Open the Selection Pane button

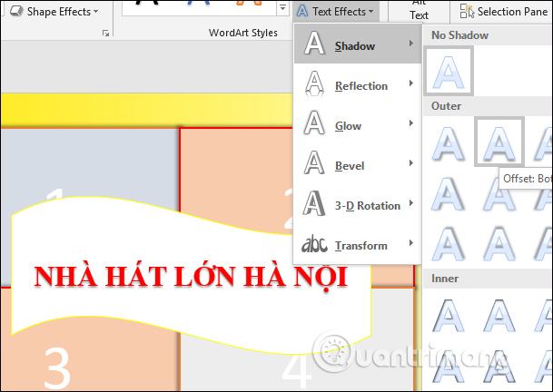tap(504, 11)
